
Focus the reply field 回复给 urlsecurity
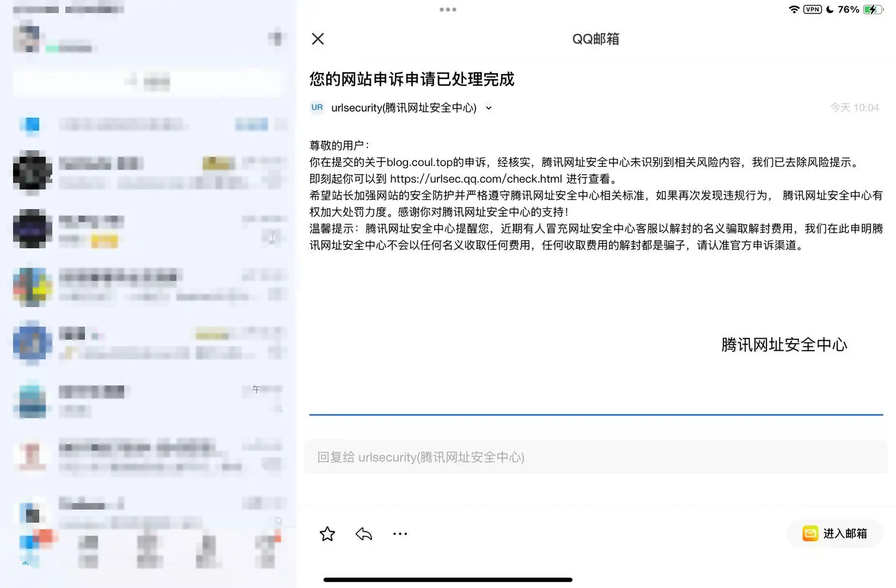596,457
